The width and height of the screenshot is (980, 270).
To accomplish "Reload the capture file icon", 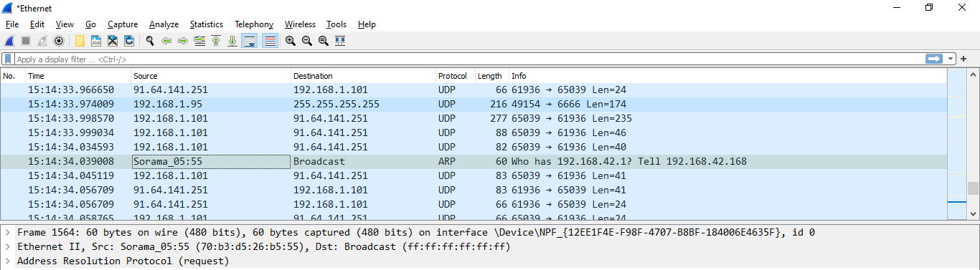I will point(129,41).
